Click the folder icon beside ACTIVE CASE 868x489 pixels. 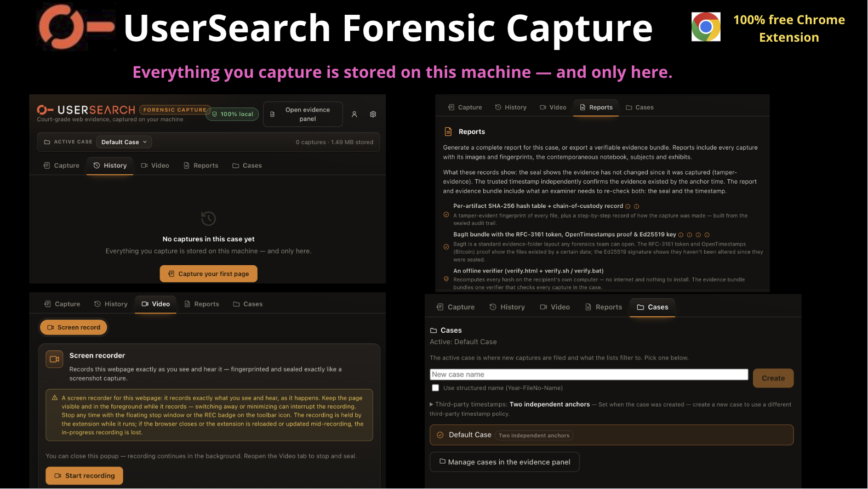pyautogui.click(x=47, y=142)
